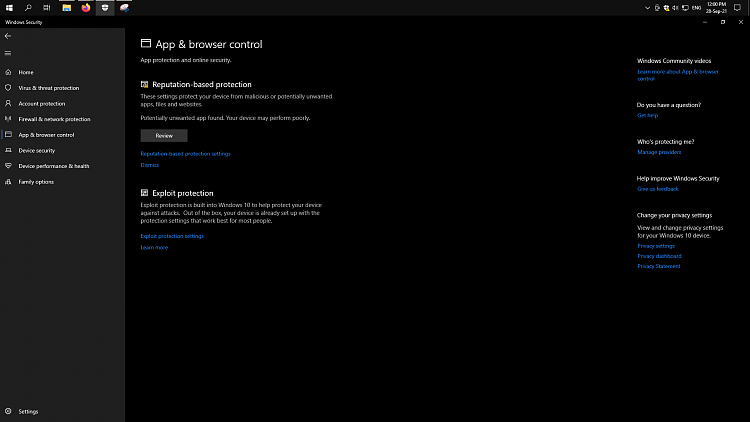This screenshot has height=422, width=750.
Task: Click the Settings gear icon in sidebar
Action: [8, 411]
